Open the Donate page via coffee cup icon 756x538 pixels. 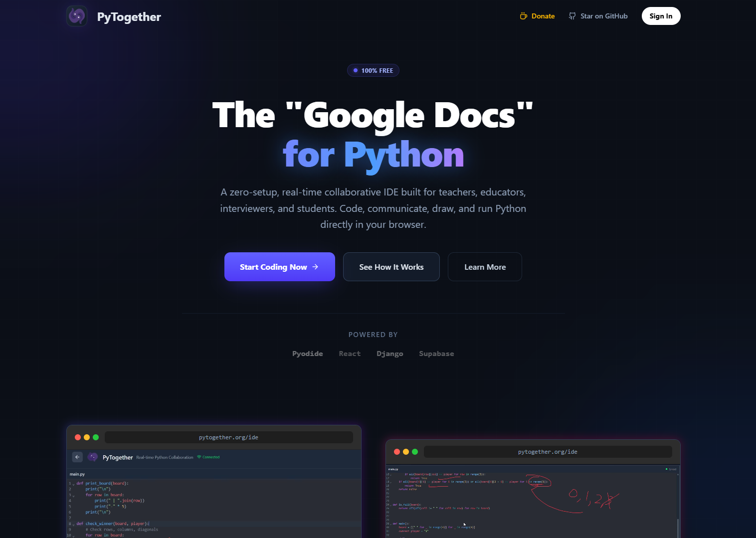pos(537,16)
